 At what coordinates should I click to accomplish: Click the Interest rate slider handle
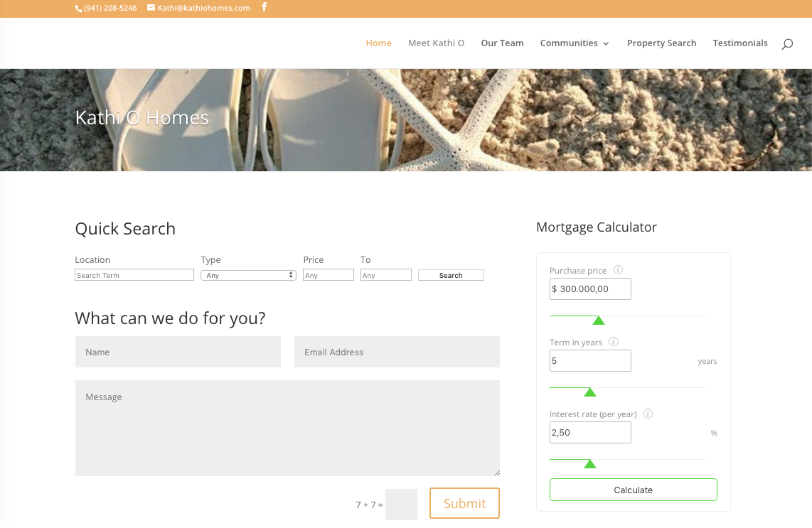click(x=589, y=464)
